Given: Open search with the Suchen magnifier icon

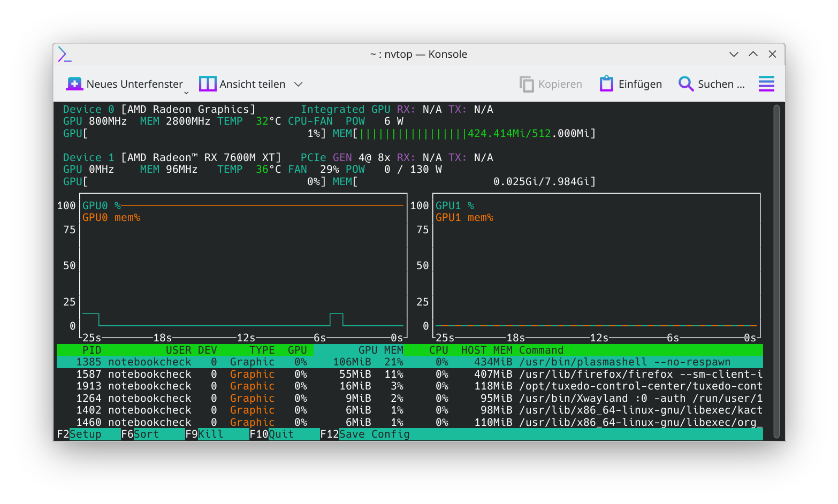Looking at the screenshot, I should point(685,84).
